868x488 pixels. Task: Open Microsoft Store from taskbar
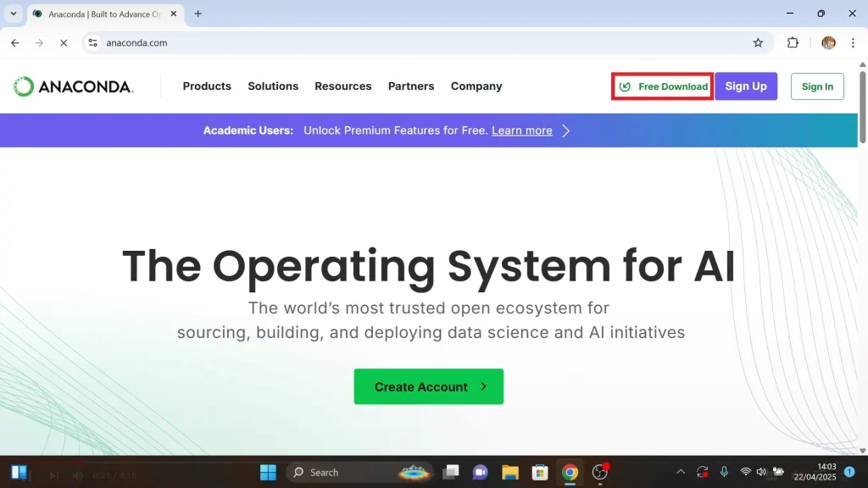[540, 472]
